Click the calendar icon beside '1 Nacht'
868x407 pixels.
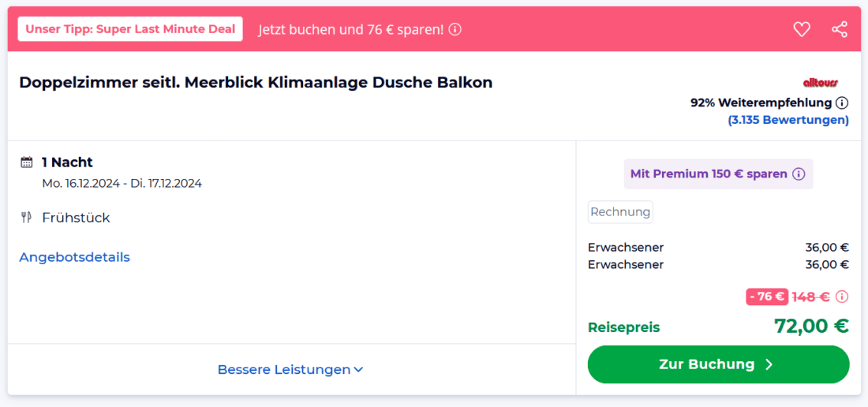(x=27, y=162)
